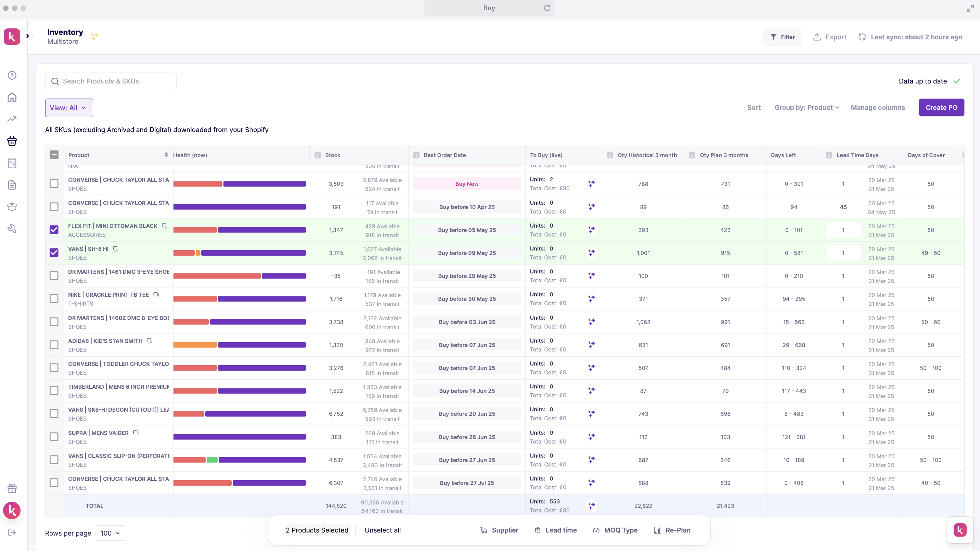Open Sort options
The height and width of the screenshot is (551, 980).
point(753,108)
